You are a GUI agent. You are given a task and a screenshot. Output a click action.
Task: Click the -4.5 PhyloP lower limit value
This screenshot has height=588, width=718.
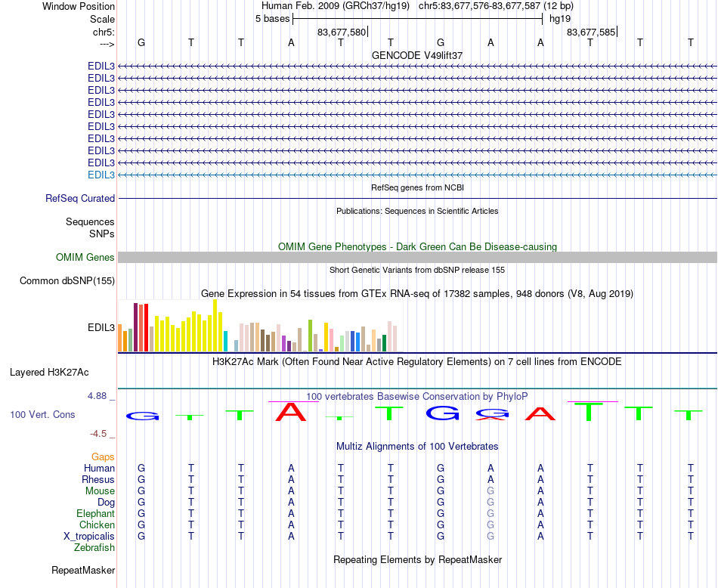(x=98, y=434)
